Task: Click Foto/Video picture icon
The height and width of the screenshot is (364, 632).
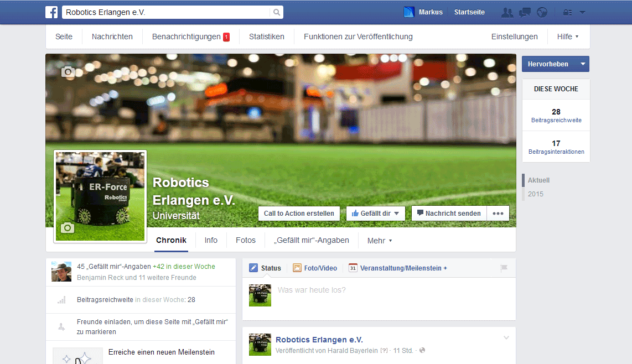Action: [x=297, y=268]
